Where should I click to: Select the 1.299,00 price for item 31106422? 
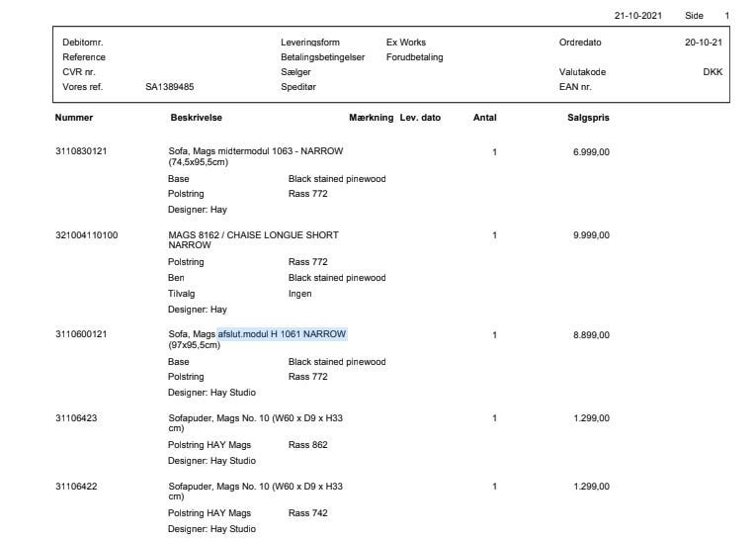(x=591, y=487)
